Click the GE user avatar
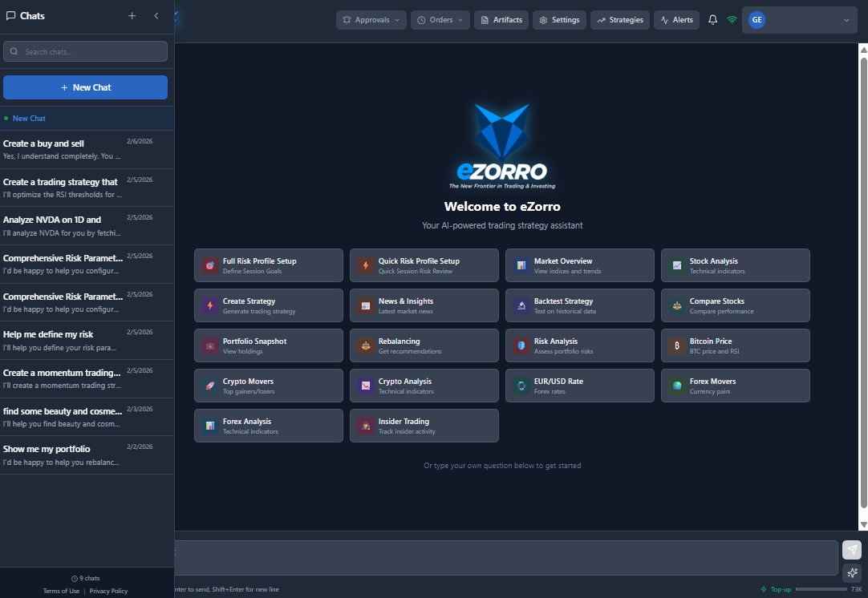Screen dimensions: 868x598 tap(756, 20)
